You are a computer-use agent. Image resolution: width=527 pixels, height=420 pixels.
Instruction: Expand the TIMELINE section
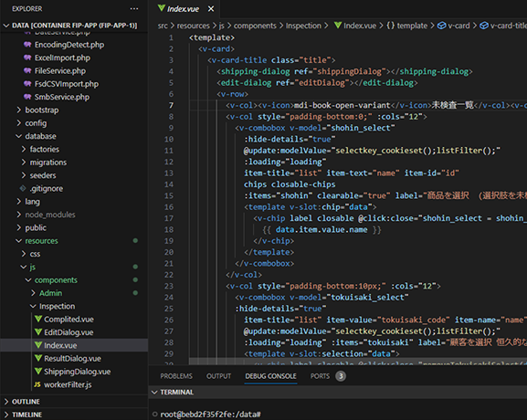[x=6, y=415]
